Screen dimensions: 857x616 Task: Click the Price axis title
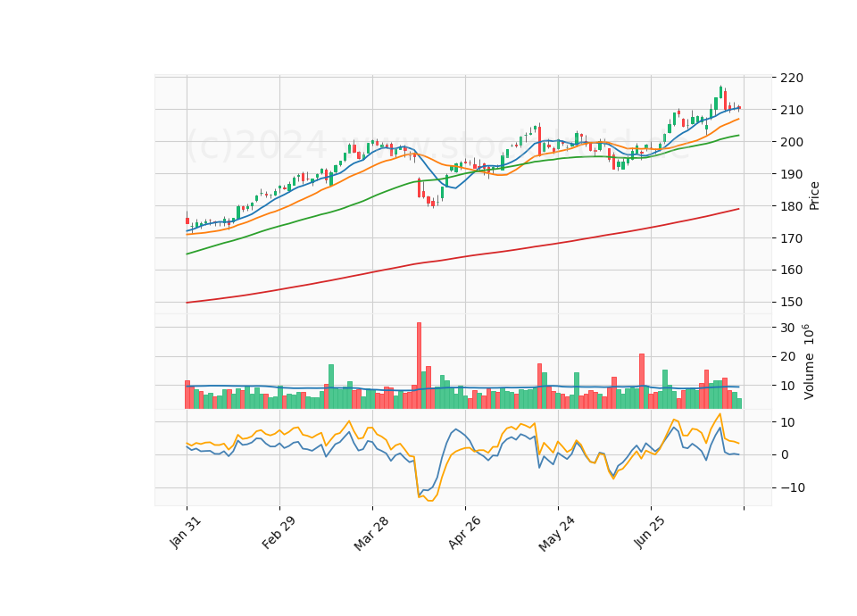[x=814, y=196]
